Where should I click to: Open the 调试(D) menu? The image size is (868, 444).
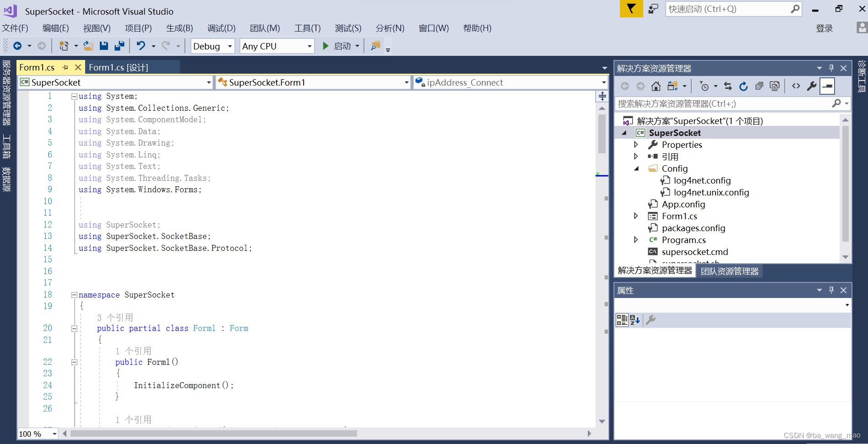click(x=222, y=28)
